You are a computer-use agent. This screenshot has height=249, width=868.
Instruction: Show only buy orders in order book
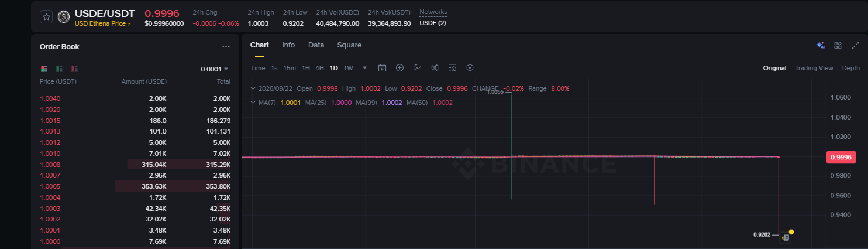click(59, 69)
